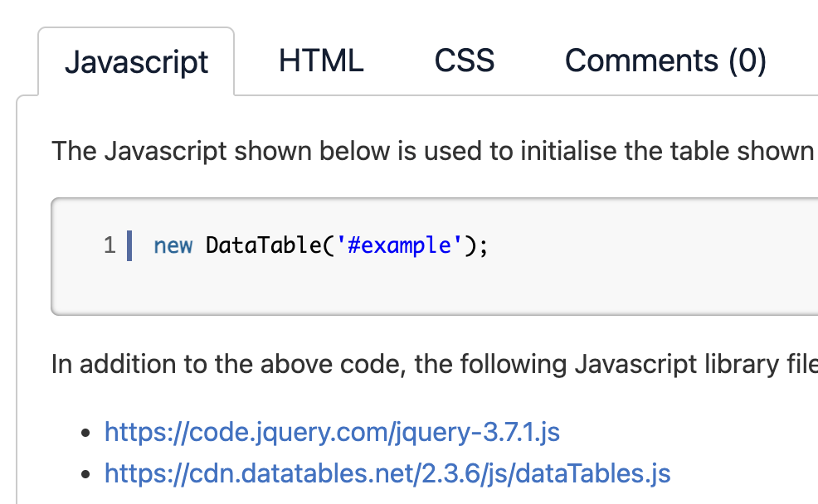Select the Comments (0) tab
The height and width of the screenshot is (504, 818).
(665, 61)
